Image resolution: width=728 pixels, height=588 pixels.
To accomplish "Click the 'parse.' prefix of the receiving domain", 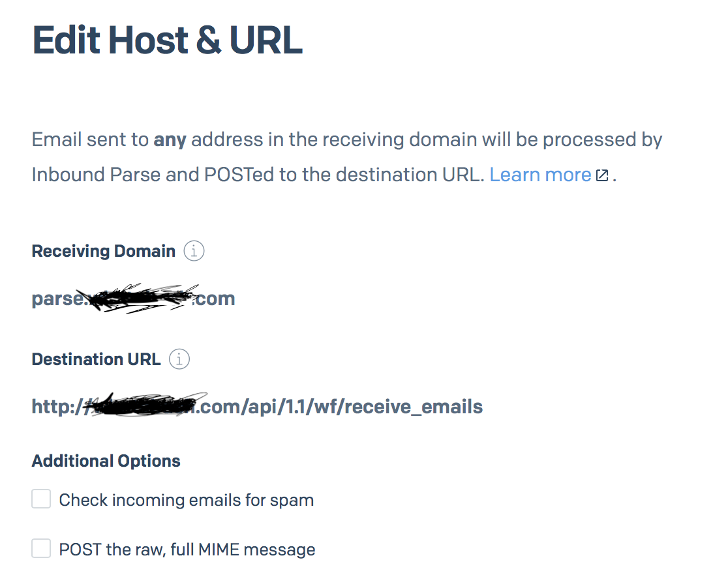I will (x=57, y=299).
